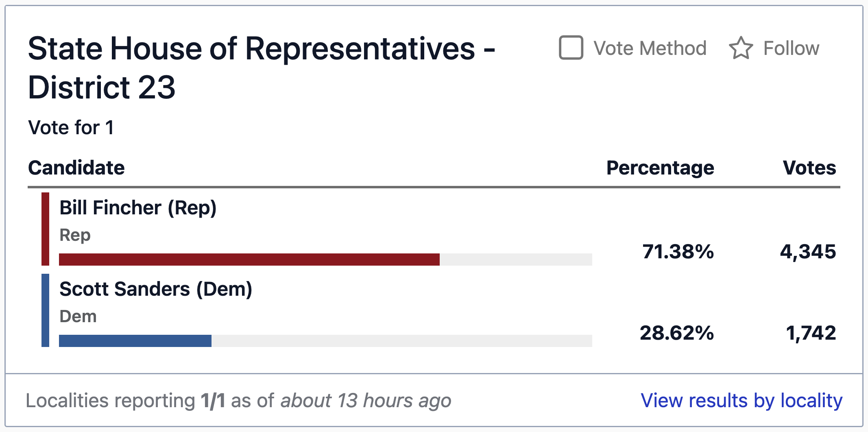Click Scott Sanders' blue party color bar
The image size is (868, 432).
(45, 310)
